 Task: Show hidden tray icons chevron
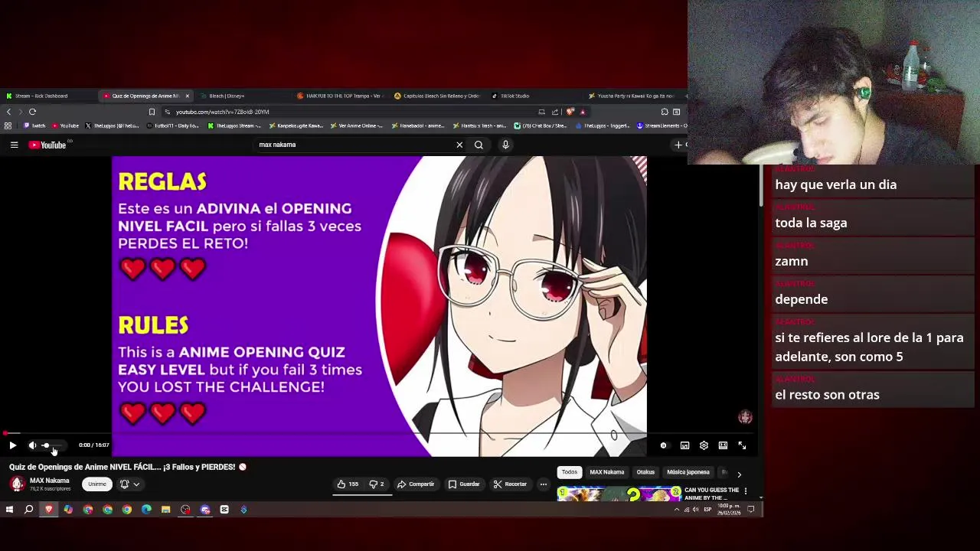[x=676, y=510]
